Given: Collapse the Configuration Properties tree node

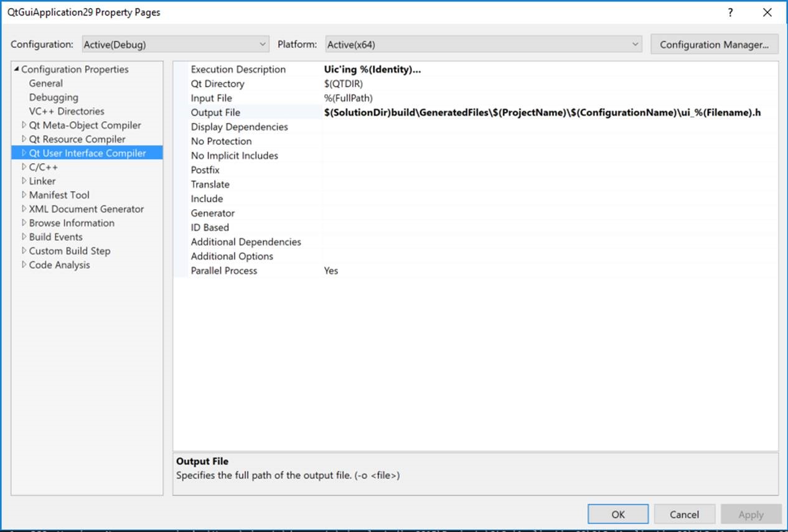Looking at the screenshot, I should pos(17,69).
